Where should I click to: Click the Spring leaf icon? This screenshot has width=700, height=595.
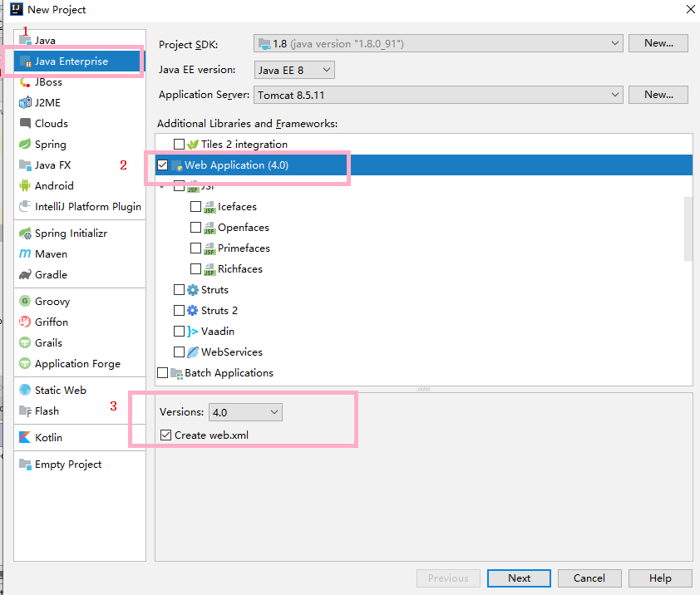click(25, 144)
